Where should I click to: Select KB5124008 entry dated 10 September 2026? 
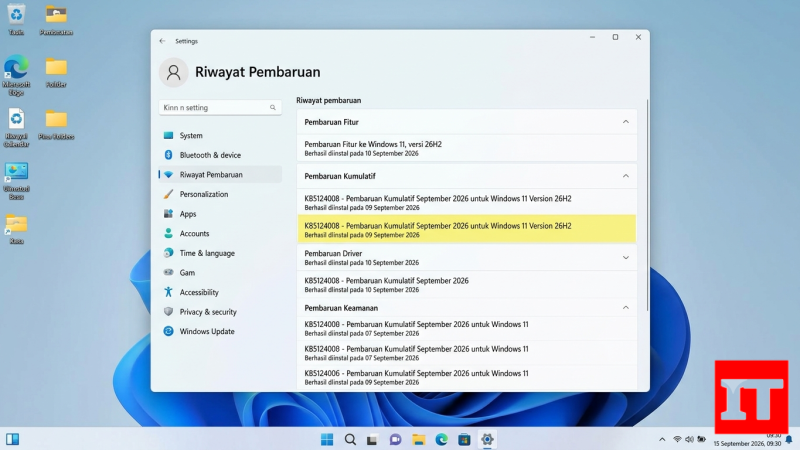click(x=467, y=285)
